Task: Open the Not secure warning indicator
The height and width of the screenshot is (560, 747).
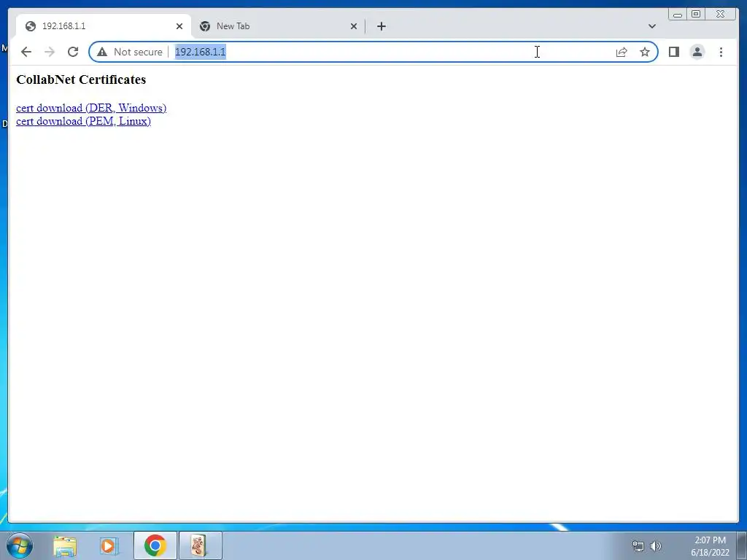Action: click(130, 52)
